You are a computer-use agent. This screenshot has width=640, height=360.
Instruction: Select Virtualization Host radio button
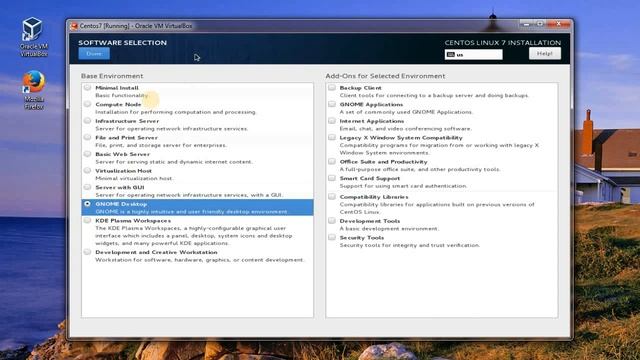[87, 171]
